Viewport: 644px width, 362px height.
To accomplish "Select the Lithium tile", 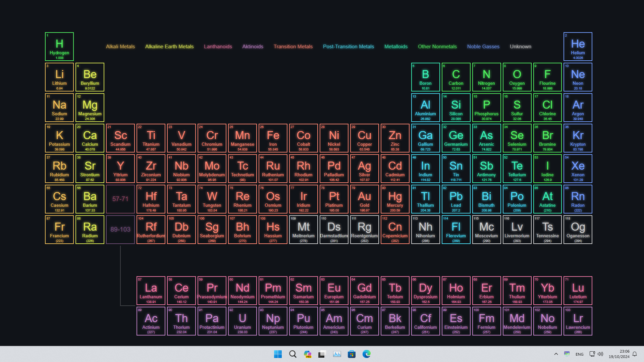I will tap(59, 77).
